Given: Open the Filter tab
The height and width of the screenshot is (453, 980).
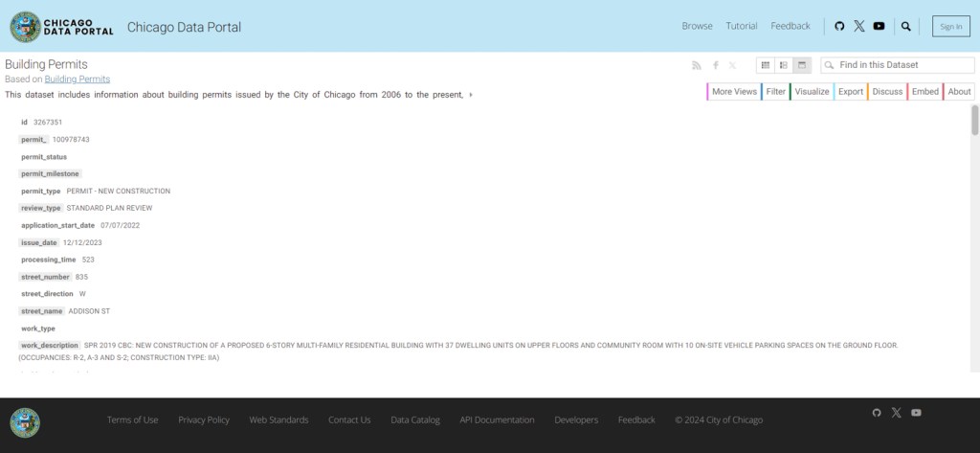Looking at the screenshot, I should click(775, 92).
